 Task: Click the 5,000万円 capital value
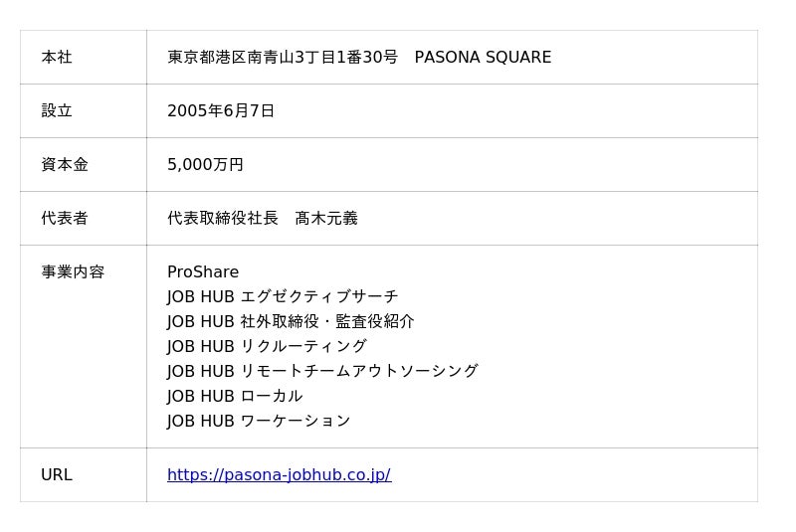click(x=205, y=165)
